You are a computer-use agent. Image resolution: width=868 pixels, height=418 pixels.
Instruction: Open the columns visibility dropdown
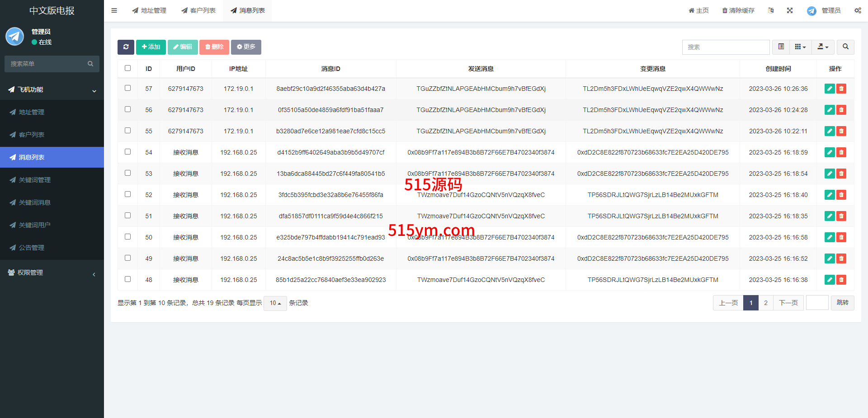point(800,47)
